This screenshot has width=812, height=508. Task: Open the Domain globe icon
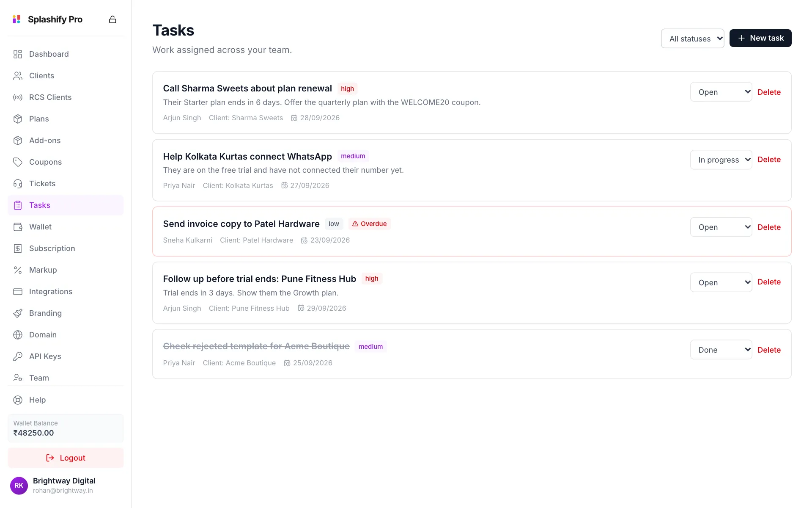coord(18,335)
